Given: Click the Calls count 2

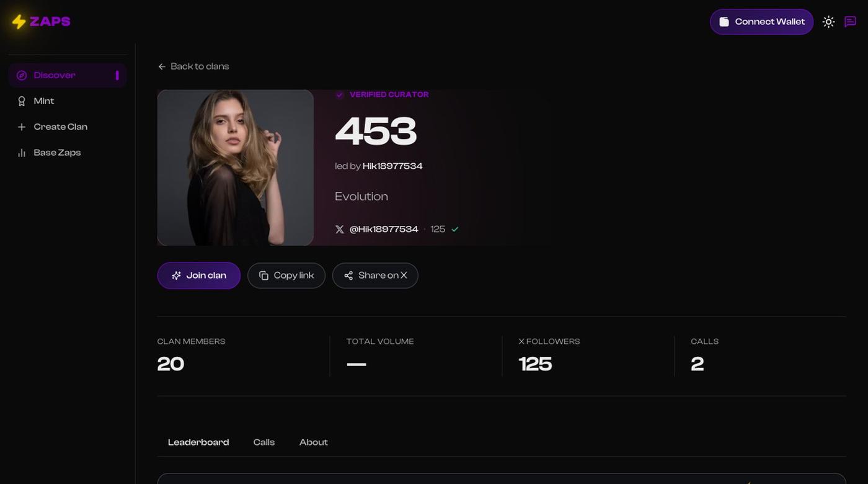Looking at the screenshot, I should (697, 364).
